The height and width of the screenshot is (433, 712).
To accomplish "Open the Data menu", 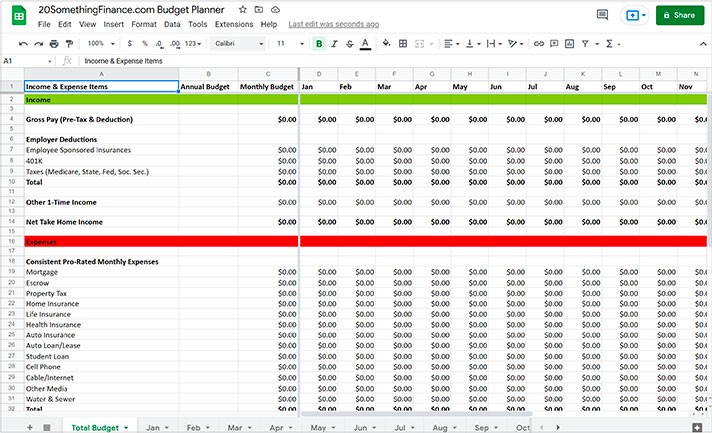I will coord(172,25).
